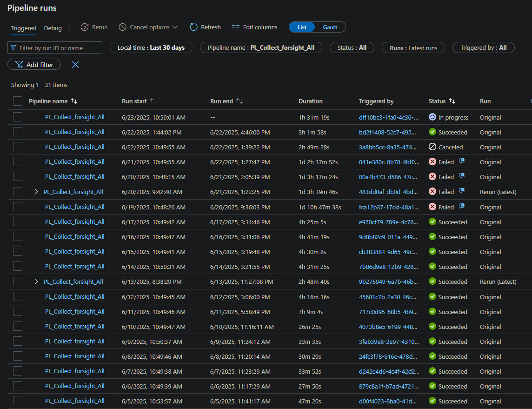Open Local time Last 30 days filter
This screenshot has height=409, width=532.
pos(151,48)
